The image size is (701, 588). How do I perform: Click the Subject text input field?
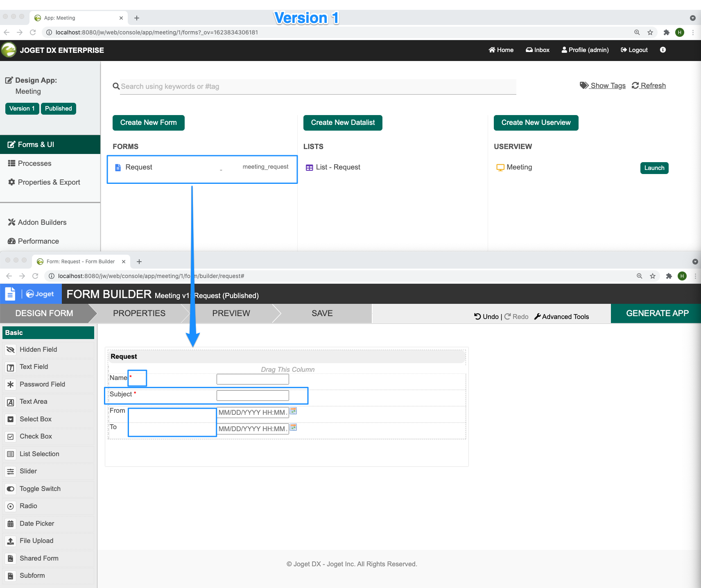[x=253, y=396]
